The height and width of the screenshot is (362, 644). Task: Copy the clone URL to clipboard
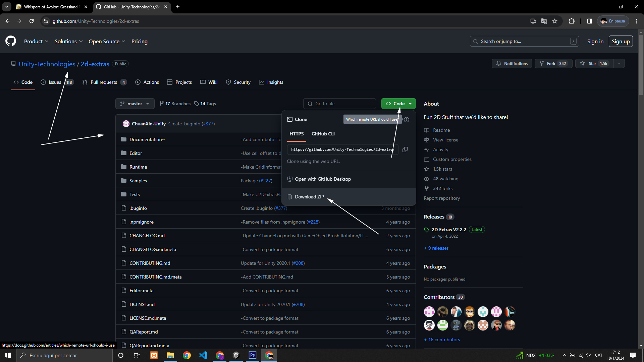tap(405, 149)
